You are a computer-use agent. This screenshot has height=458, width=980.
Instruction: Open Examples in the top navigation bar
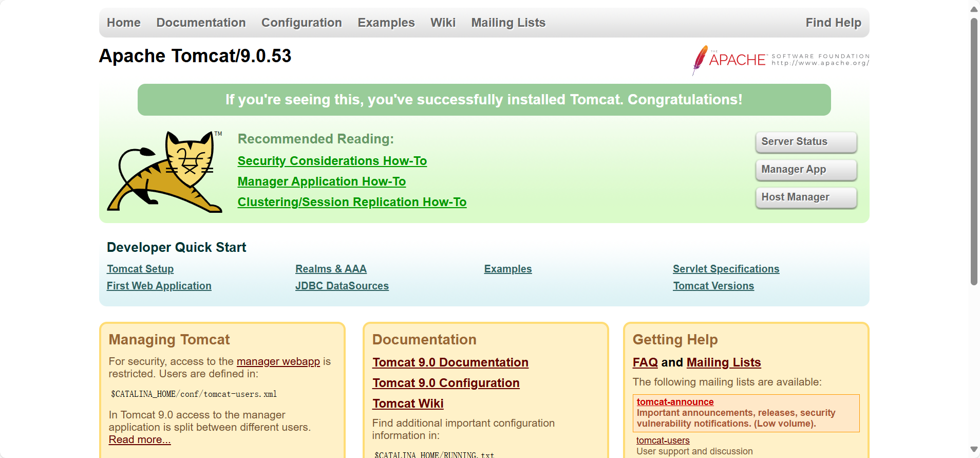click(386, 23)
